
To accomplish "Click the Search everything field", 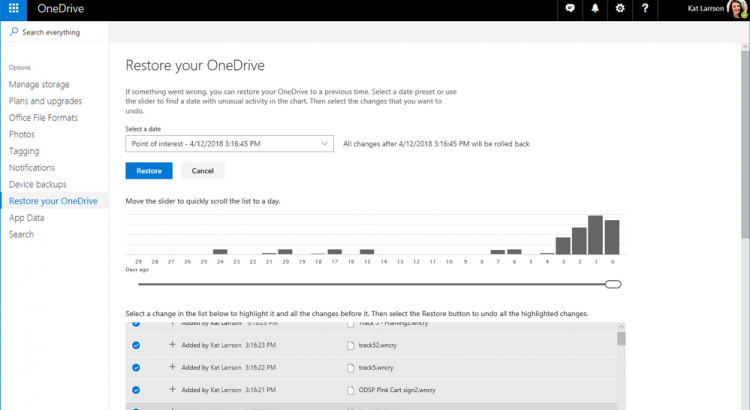I will pos(54,32).
